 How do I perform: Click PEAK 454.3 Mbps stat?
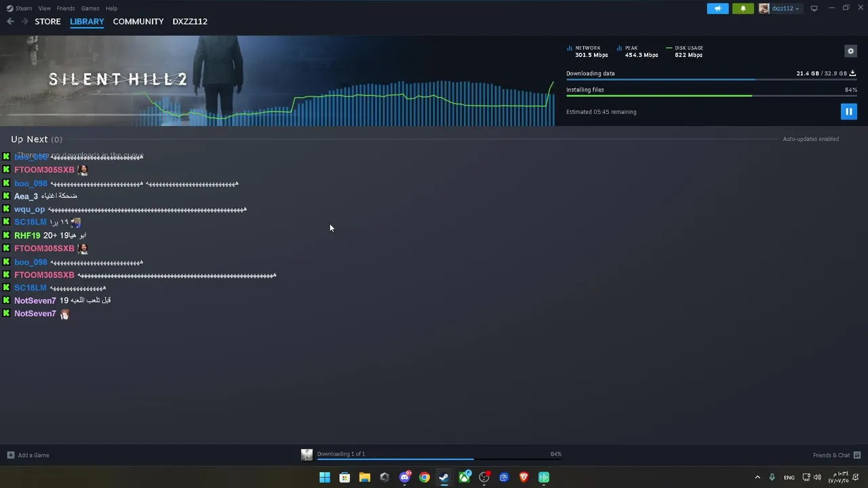pyautogui.click(x=637, y=52)
